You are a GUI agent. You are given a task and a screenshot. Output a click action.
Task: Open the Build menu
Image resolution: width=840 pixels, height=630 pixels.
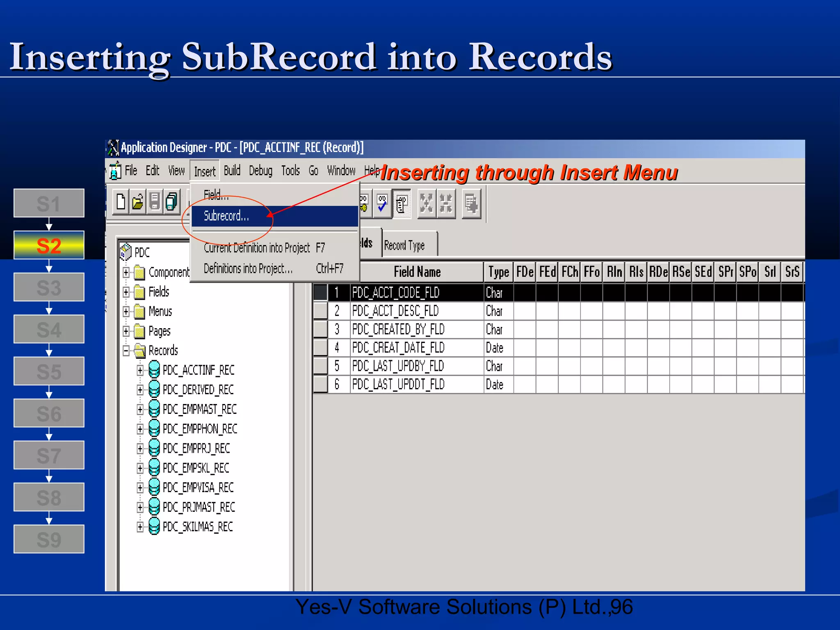pyautogui.click(x=232, y=171)
